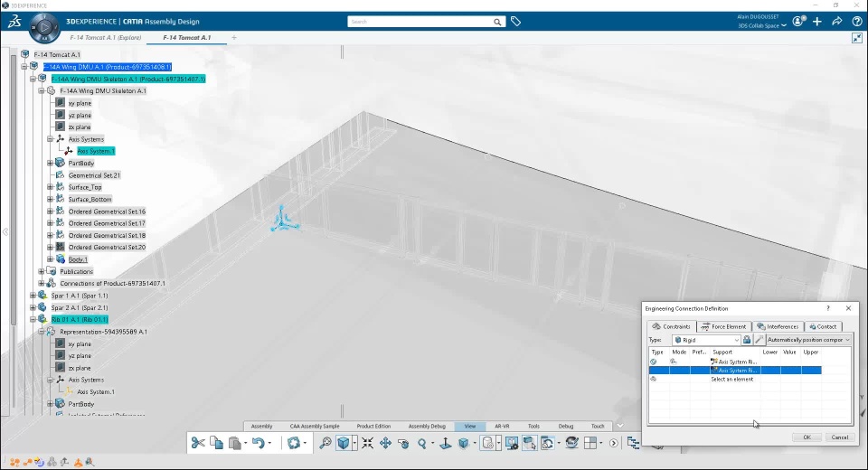Click the monitor with gear icon

(x=512, y=443)
